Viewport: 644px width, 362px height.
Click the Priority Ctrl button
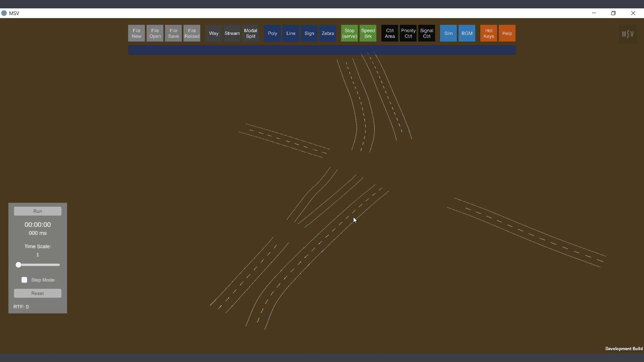point(408,33)
